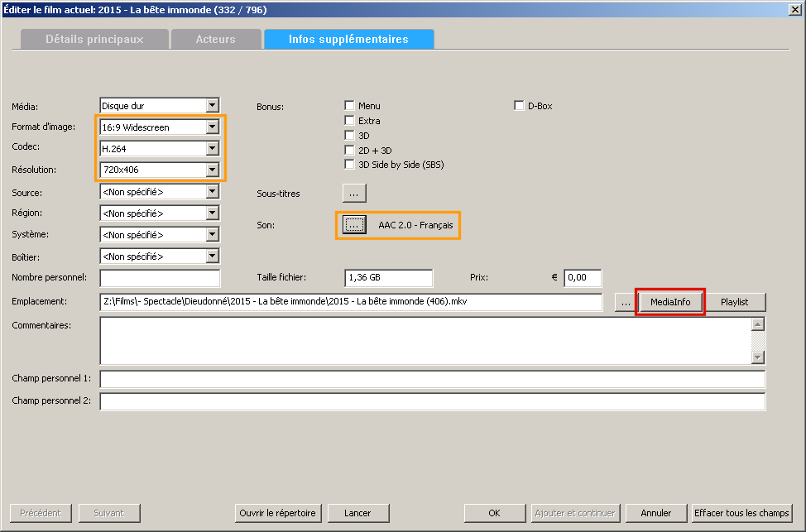Enable the Menu bonus checkbox
The image size is (806, 532).
[x=349, y=105]
